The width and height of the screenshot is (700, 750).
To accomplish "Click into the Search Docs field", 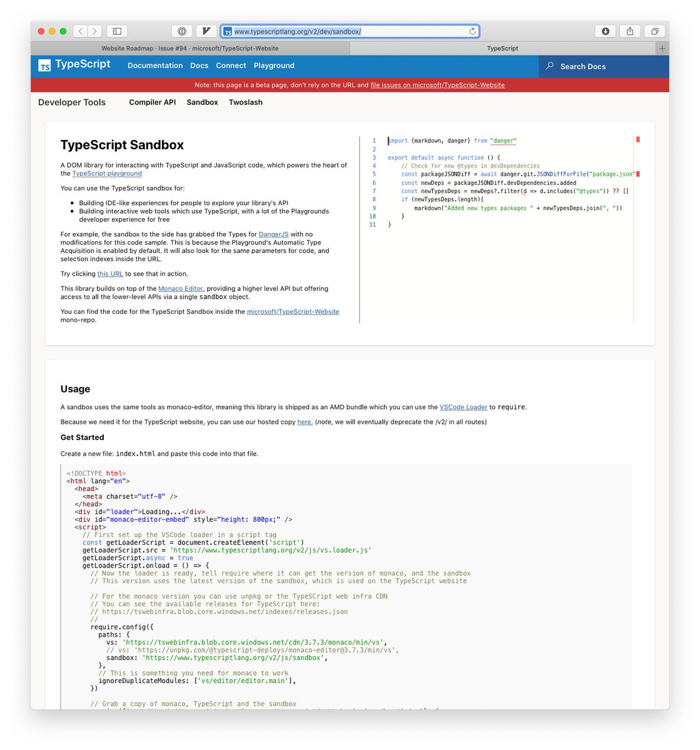I will pyautogui.click(x=604, y=66).
